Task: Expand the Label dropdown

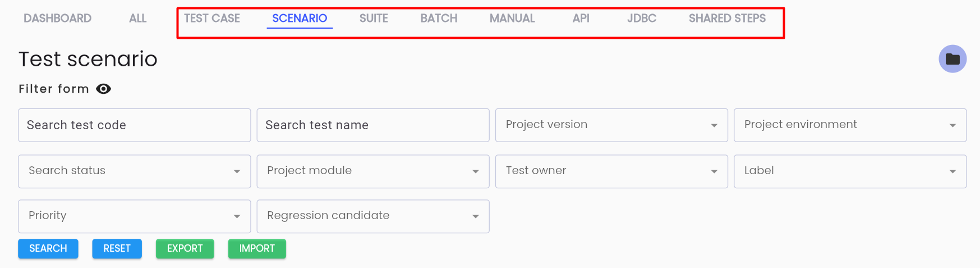Action: pos(850,171)
